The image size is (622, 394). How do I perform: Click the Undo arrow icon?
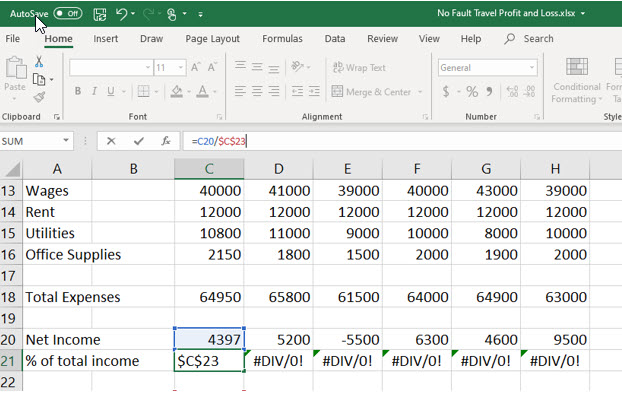121,14
